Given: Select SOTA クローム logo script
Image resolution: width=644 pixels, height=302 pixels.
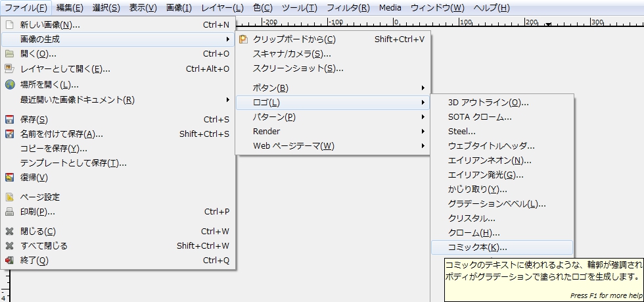Looking at the screenshot, I should [x=502, y=117].
